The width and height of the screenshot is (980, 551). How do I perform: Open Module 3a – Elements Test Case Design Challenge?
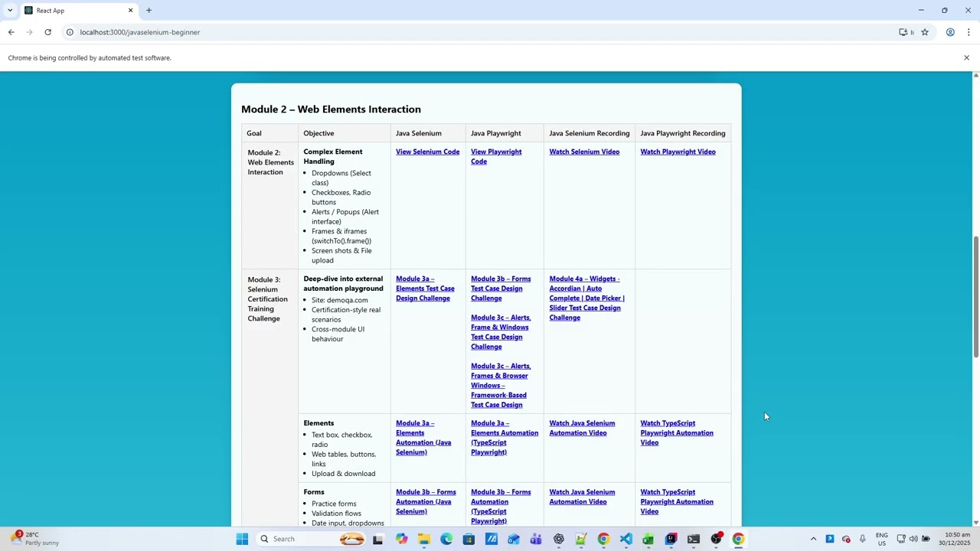pyautogui.click(x=425, y=289)
